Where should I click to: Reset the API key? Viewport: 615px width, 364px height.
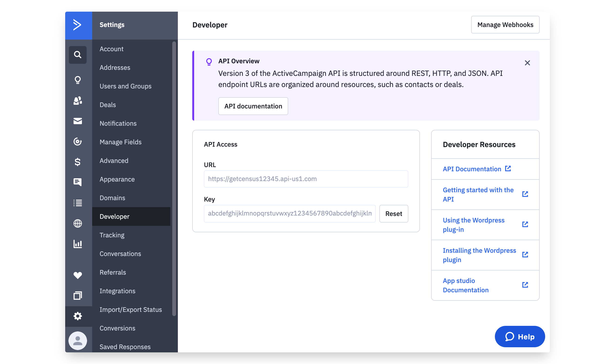click(393, 214)
